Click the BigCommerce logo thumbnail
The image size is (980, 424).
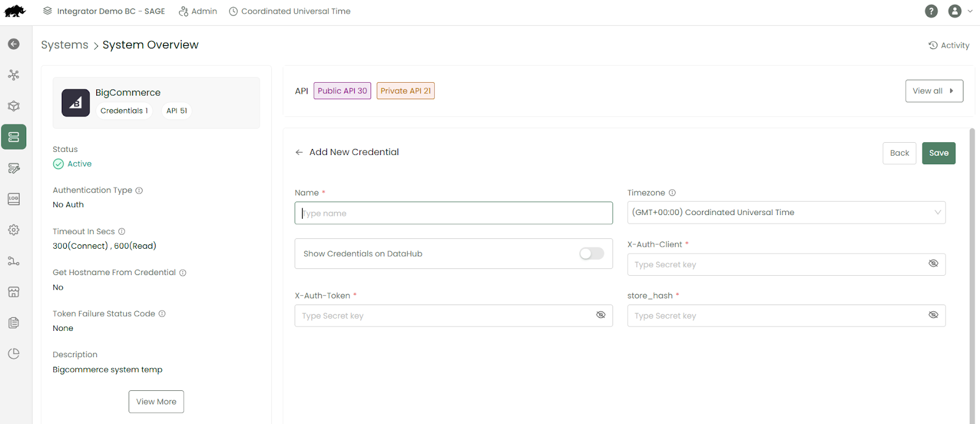click(x=75, y=102)
